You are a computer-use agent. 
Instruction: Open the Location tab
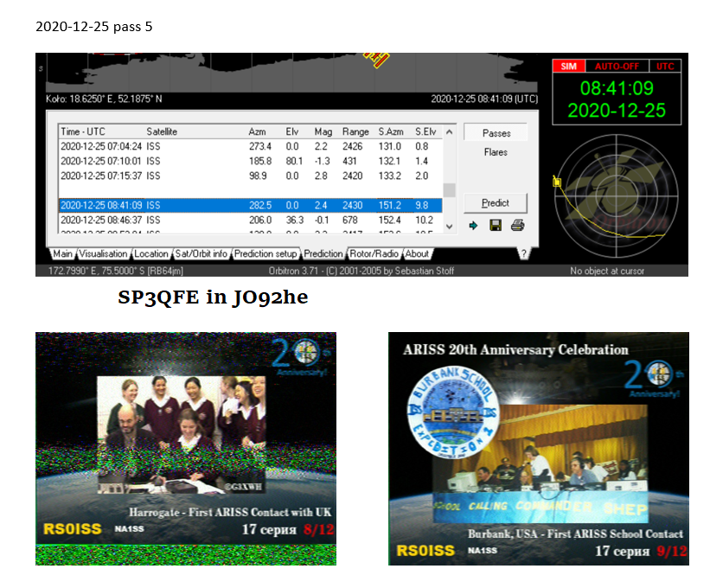[x=150, y=254]
